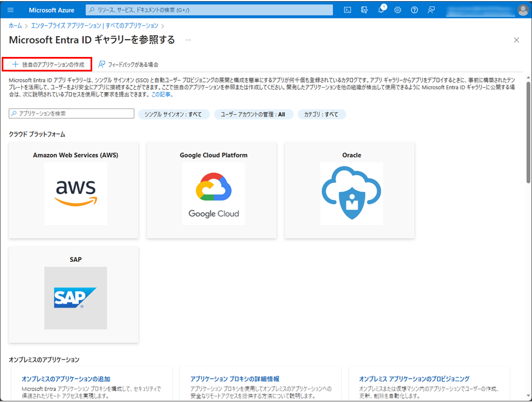
Task: Open the ユーザー アカウントの管理 filter
Action: [x=253, y=114]
